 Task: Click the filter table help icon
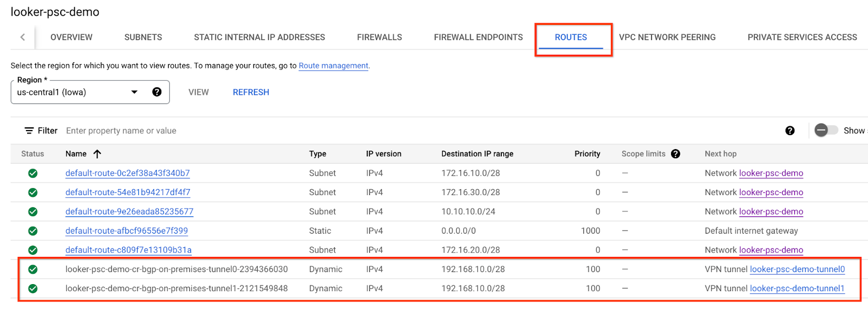(x=790, y=131)
